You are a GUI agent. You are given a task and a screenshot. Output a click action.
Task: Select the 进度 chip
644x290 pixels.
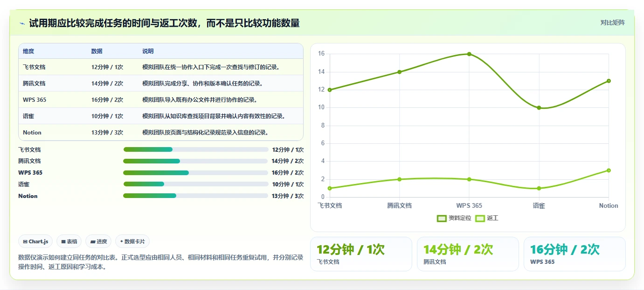[98, 241]
